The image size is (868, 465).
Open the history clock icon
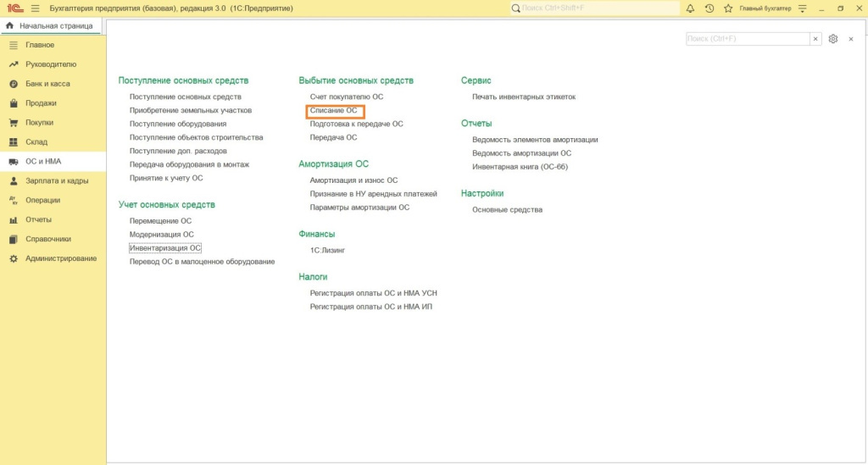pos(709,8)
